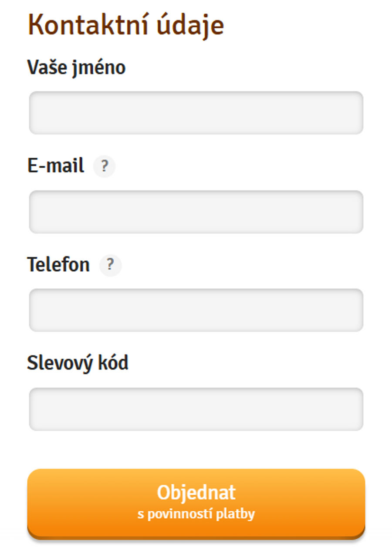Viewport: 392px width, 547px height.
Task: Click the "s povinností platby" button subtitle
Action: coord(196,514)
